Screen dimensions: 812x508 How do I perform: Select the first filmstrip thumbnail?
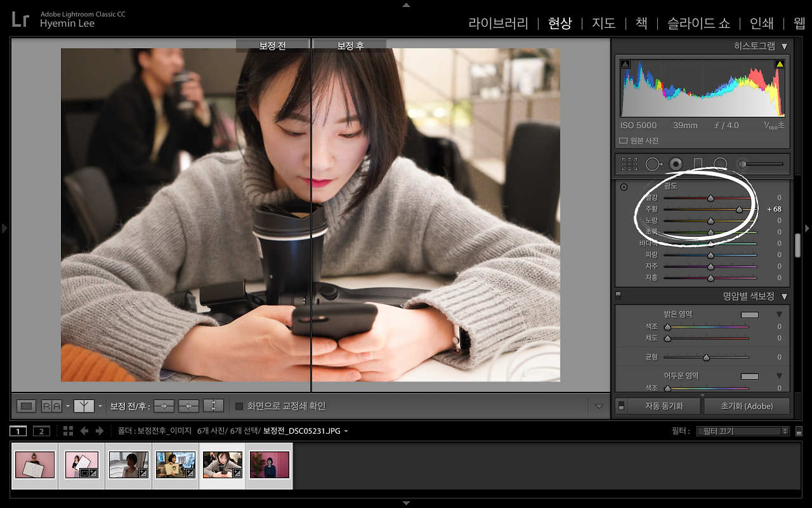tap(35, 465)
